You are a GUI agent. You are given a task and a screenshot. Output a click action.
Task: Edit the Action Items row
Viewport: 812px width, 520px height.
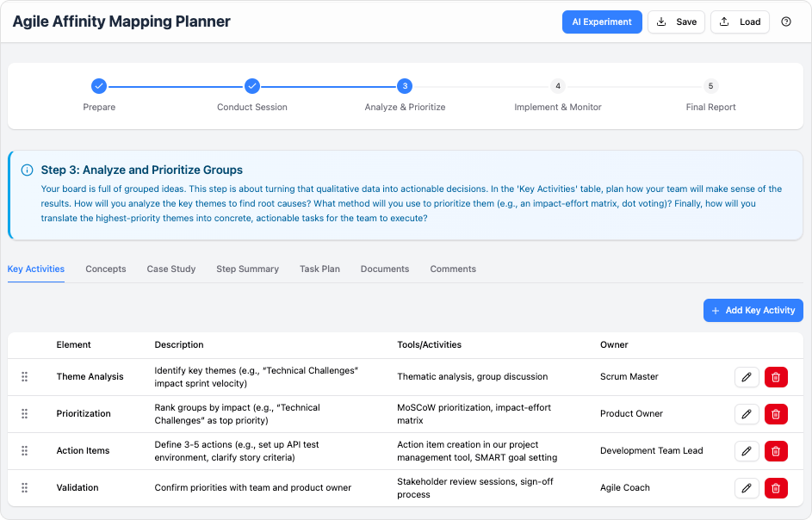747,451
